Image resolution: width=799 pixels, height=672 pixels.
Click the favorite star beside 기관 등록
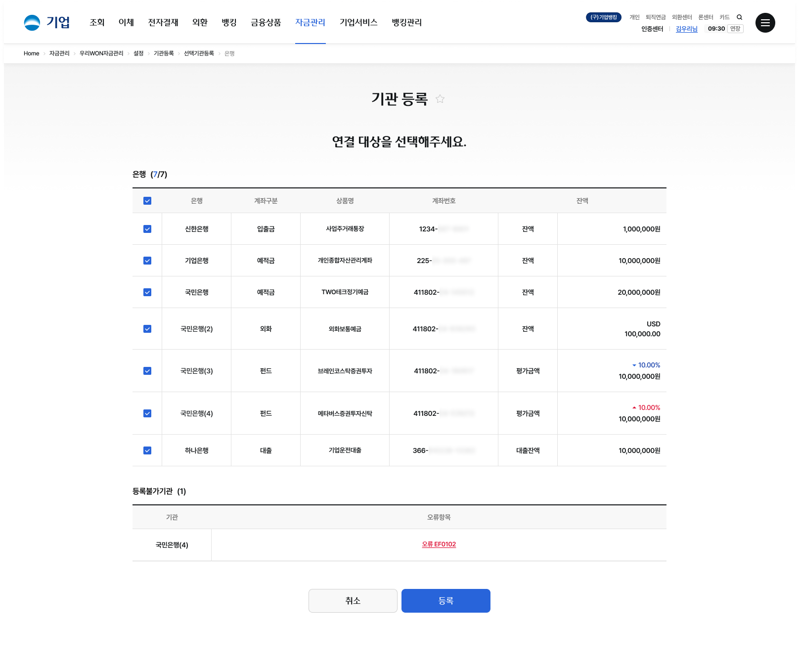pos(440,99)
